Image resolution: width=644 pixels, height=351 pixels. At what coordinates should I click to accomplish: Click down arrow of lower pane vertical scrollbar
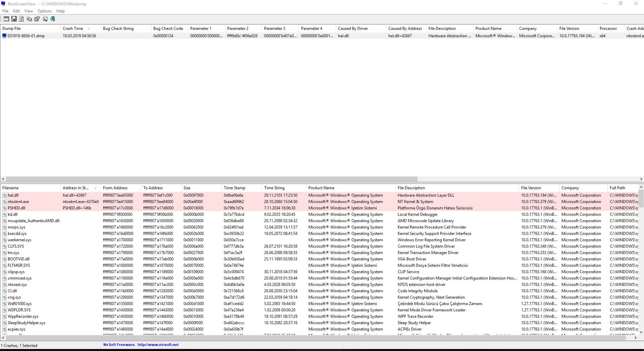point(641,332)
